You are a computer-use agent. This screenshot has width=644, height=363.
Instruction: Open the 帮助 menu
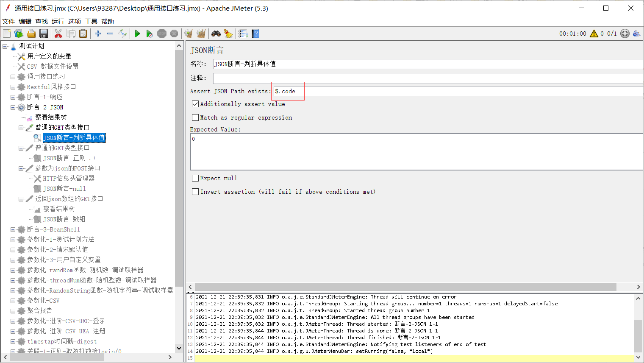108,21
